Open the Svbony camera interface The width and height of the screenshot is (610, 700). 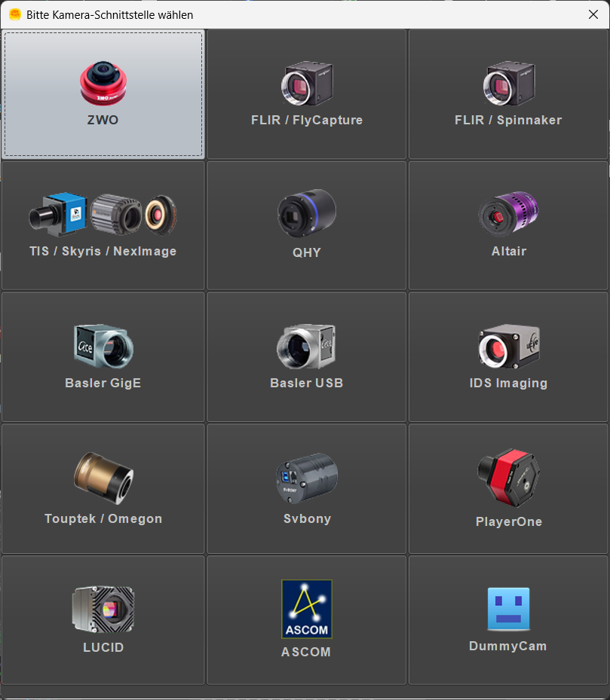pyautogui.click(x=307, y=489)
